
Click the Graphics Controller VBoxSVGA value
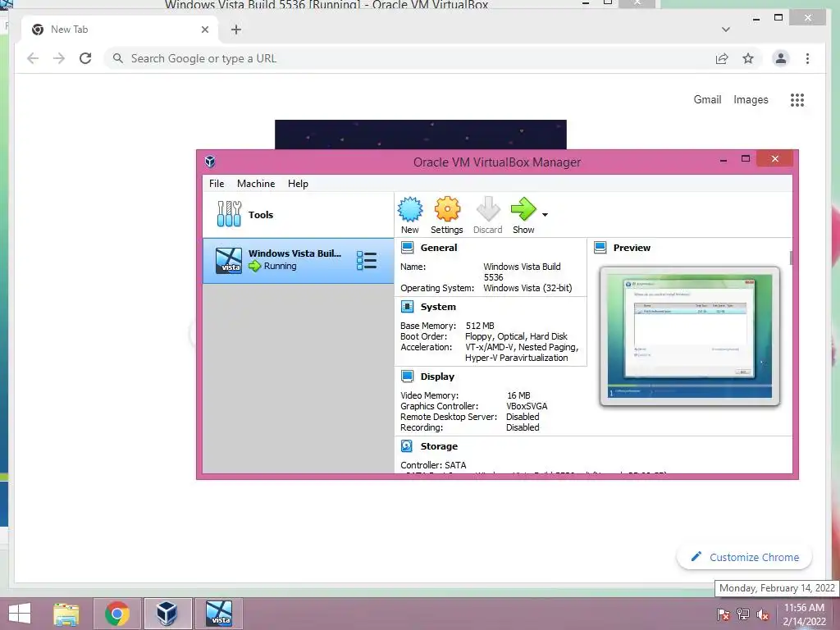click(x=527, y=406)
